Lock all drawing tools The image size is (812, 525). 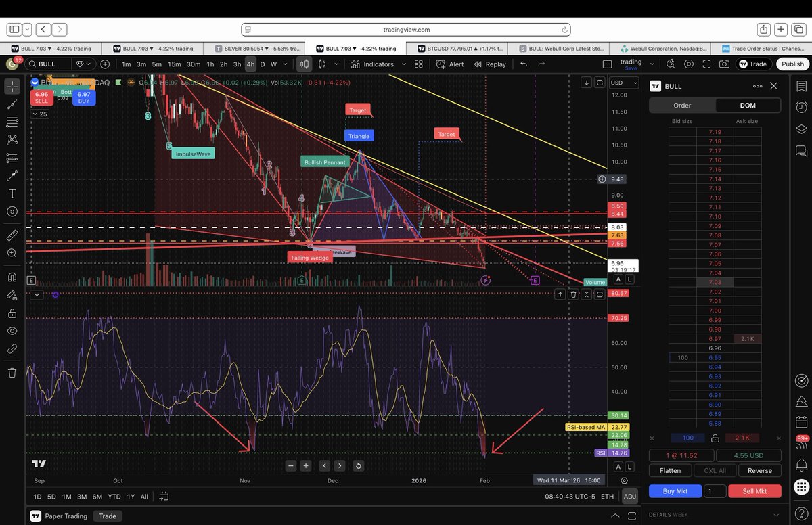tap(12, 313)
